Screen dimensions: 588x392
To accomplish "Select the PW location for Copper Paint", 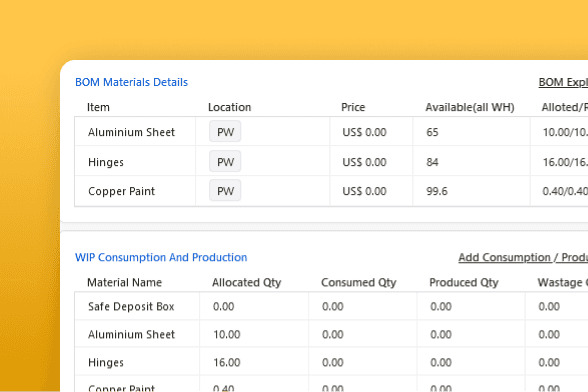I will tap(225, 191).
